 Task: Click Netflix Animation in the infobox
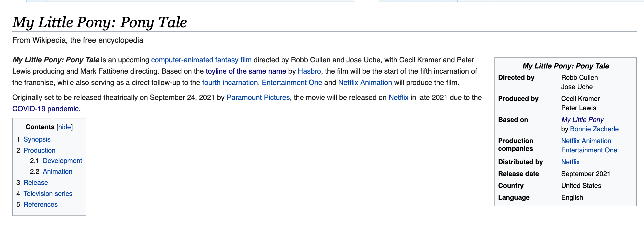pyautogui.click(x=586, y=141)
